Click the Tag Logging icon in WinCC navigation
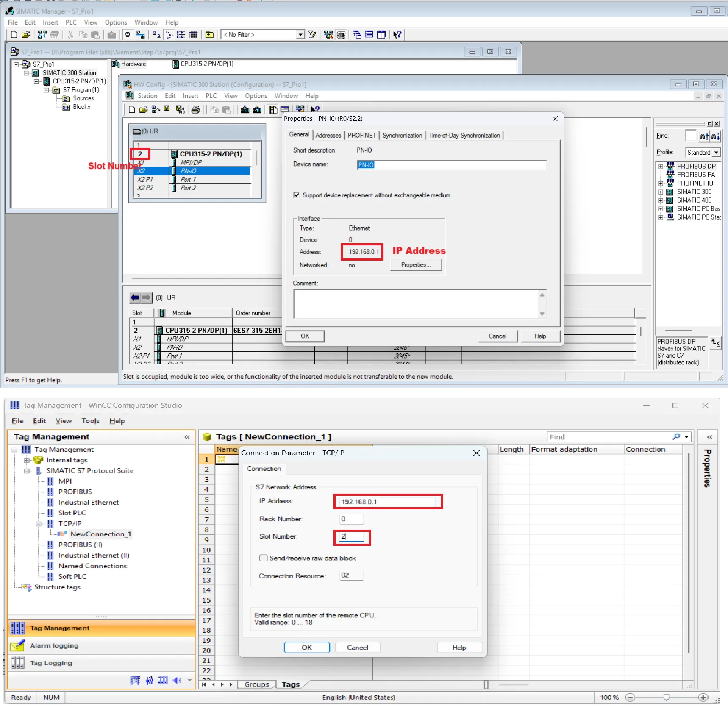The image size is (728, 706). tap(17, 663)
